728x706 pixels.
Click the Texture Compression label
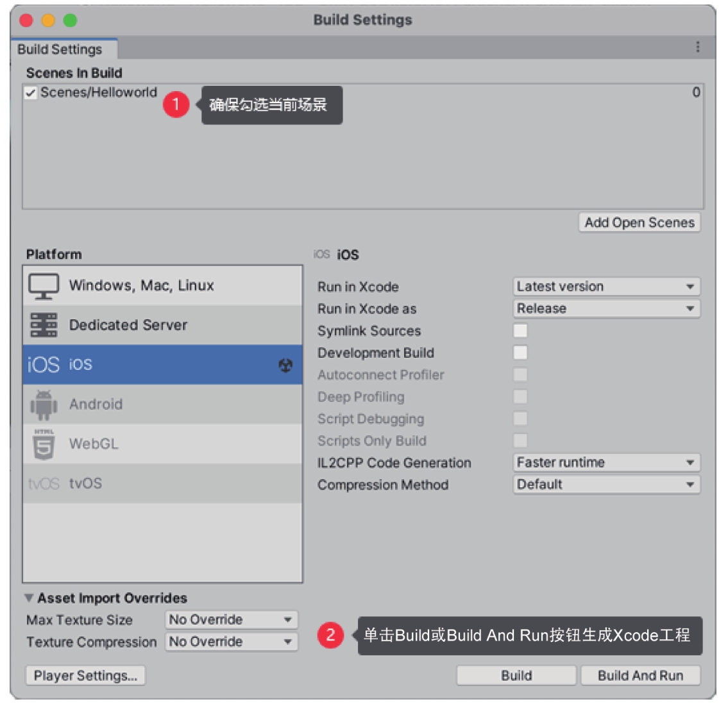pyautogui.click(x=92, y=643)
